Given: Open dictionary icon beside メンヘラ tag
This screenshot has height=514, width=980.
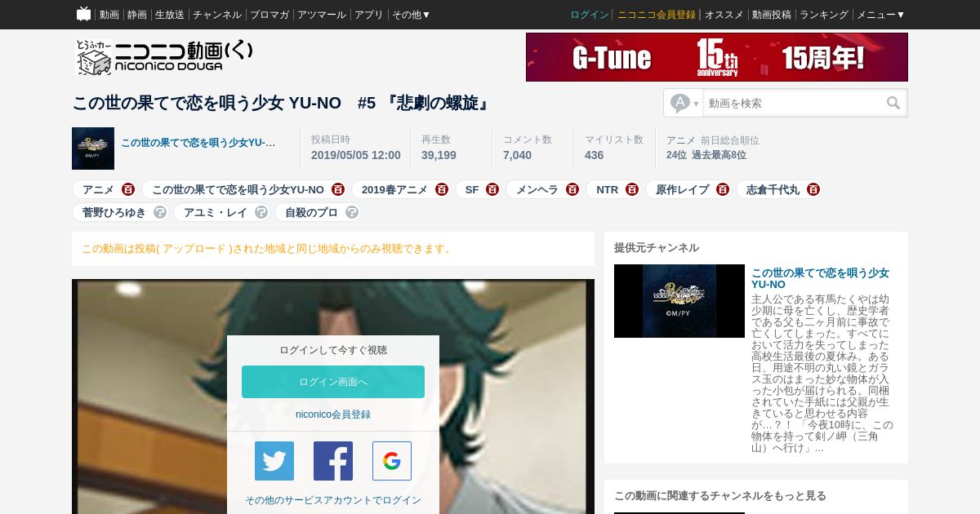Looking at the screenshot, I should click(572, 189).
